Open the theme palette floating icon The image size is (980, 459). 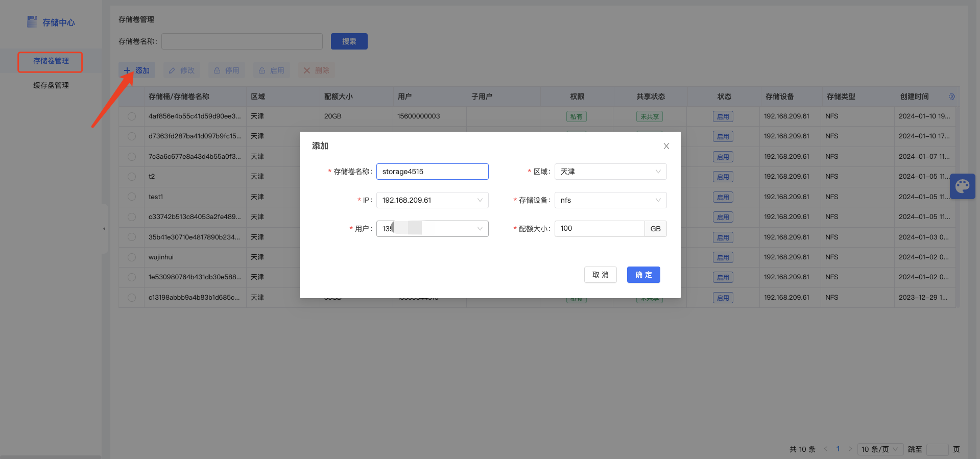[x=963, y=186]
